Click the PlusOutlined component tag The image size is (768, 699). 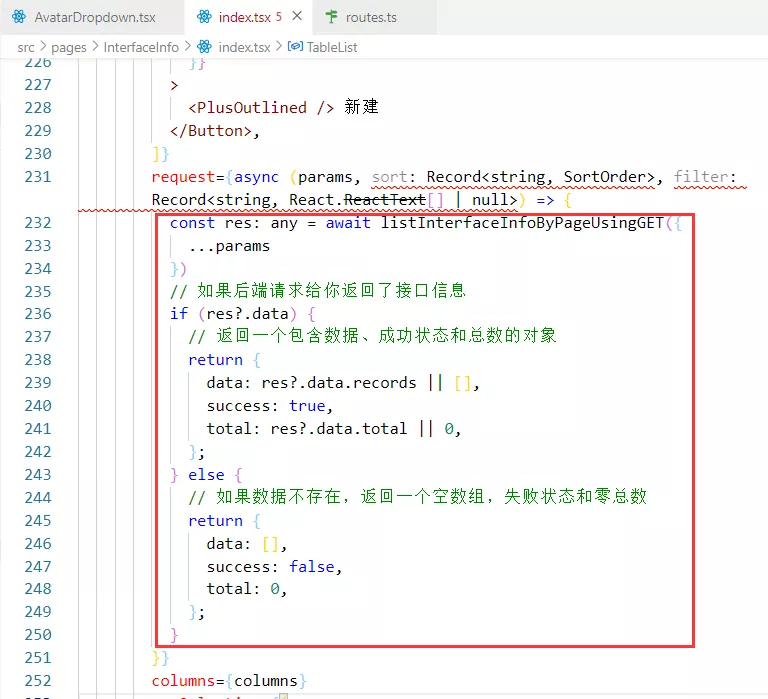[x=261, y=107]
